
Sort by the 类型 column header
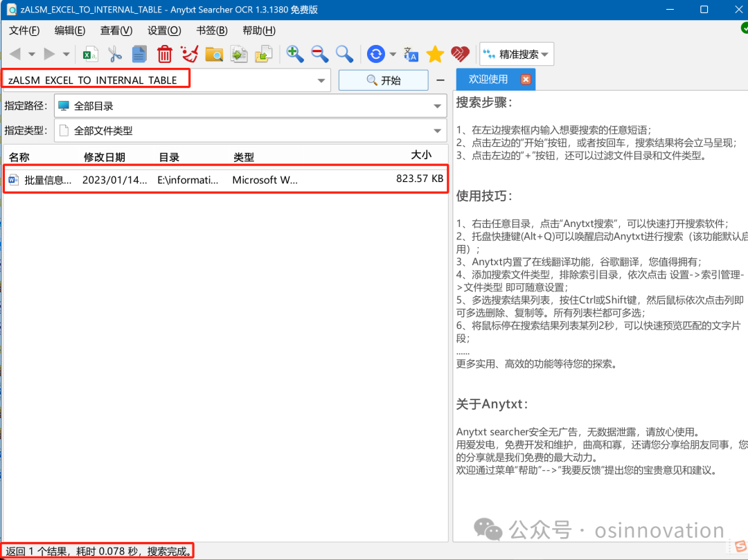(244, 157)
